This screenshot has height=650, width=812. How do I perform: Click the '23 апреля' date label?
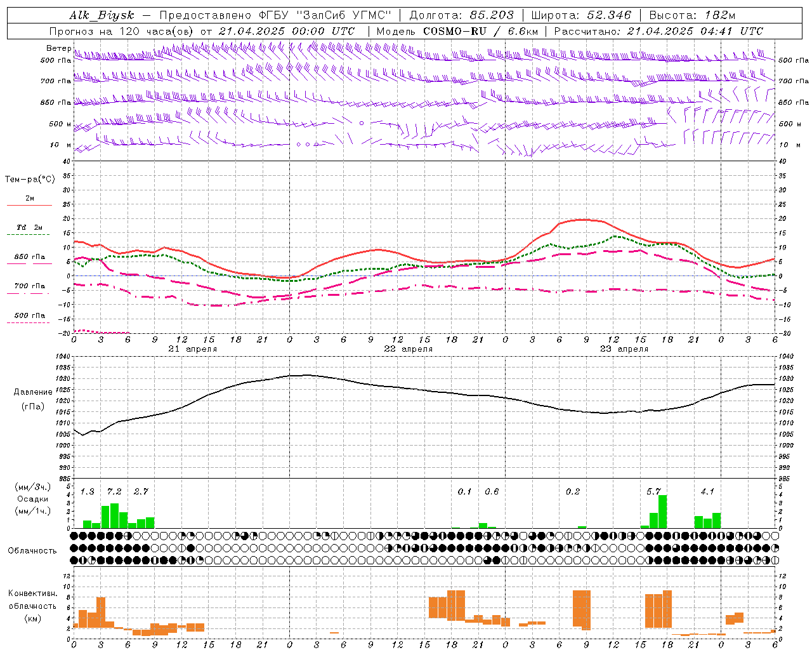pyautogui.click(x=624, y=349)
